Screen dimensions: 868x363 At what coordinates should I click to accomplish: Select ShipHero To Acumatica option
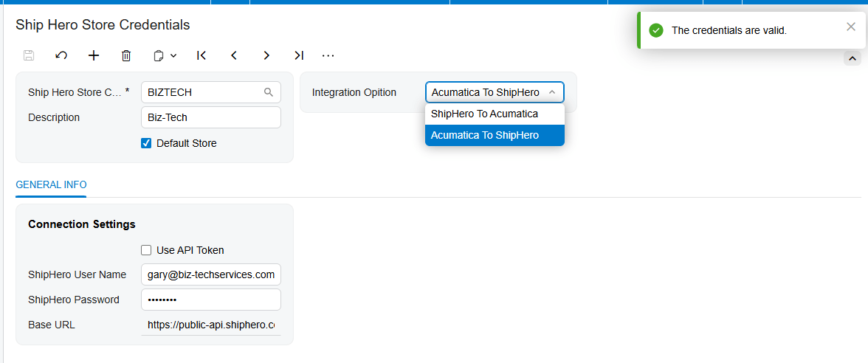click(x=495, y=114)
